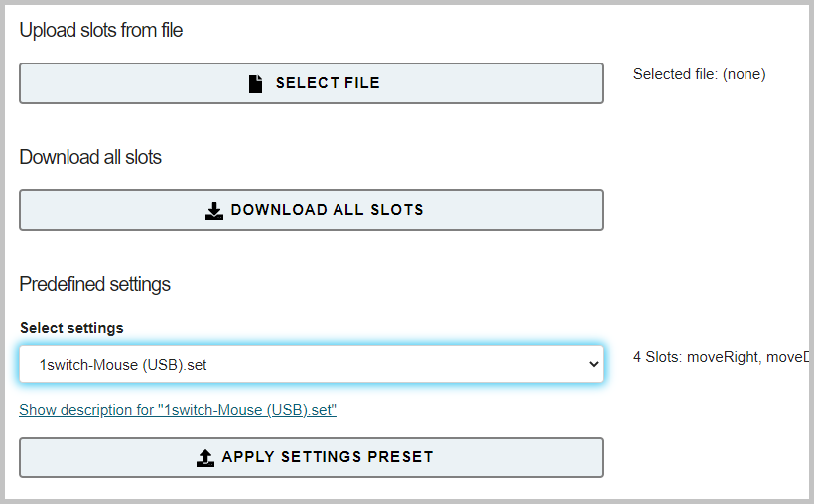Click the Download all slots heading
814x504 pixels.
coord(90,157)
